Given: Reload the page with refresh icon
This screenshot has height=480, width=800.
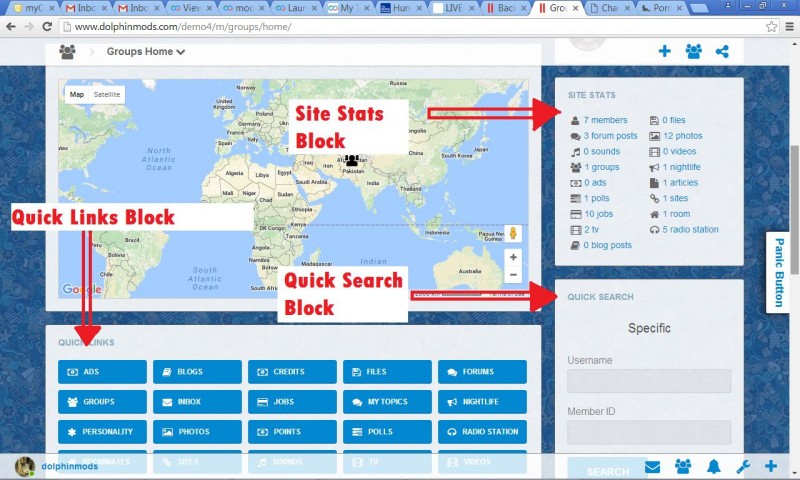Looking at the screenshot, I should [x=47, y=27].
